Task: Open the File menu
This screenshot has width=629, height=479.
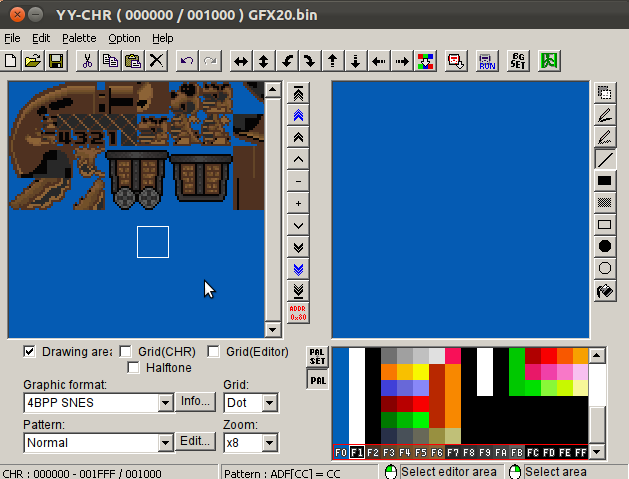Action: click(12, 38)
